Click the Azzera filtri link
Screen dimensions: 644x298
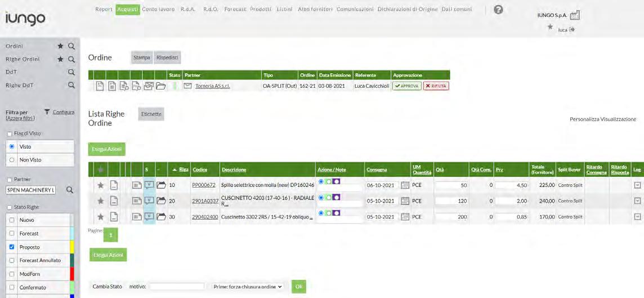(x=20, y=118)
